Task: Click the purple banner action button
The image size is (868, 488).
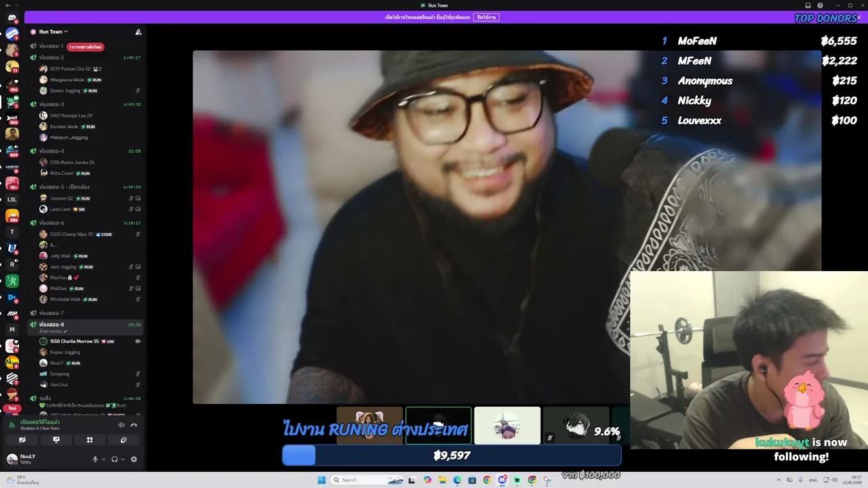Action: (486, 17)
